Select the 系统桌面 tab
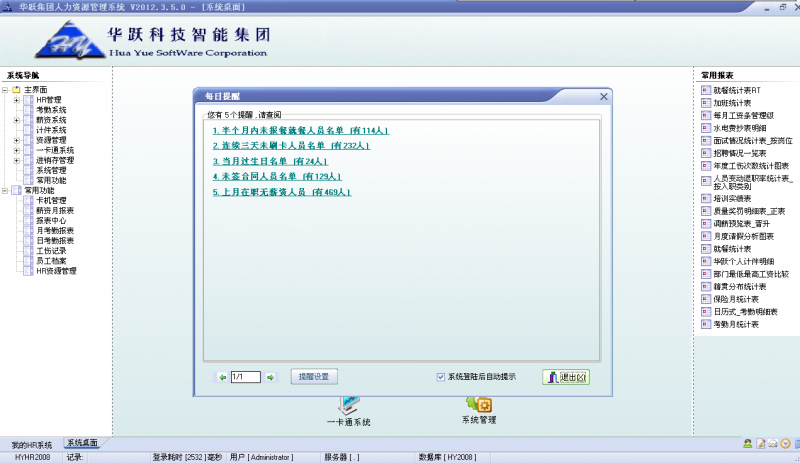This screenshot has width=800, height=463. [x=82, y=443]
